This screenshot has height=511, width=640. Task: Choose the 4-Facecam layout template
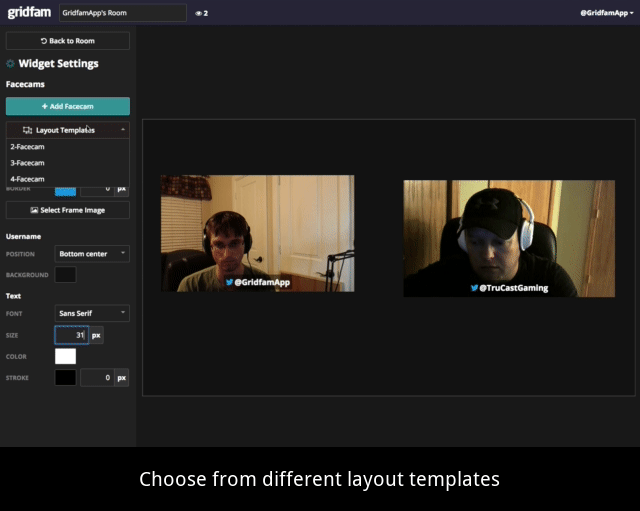click(68, 179)
